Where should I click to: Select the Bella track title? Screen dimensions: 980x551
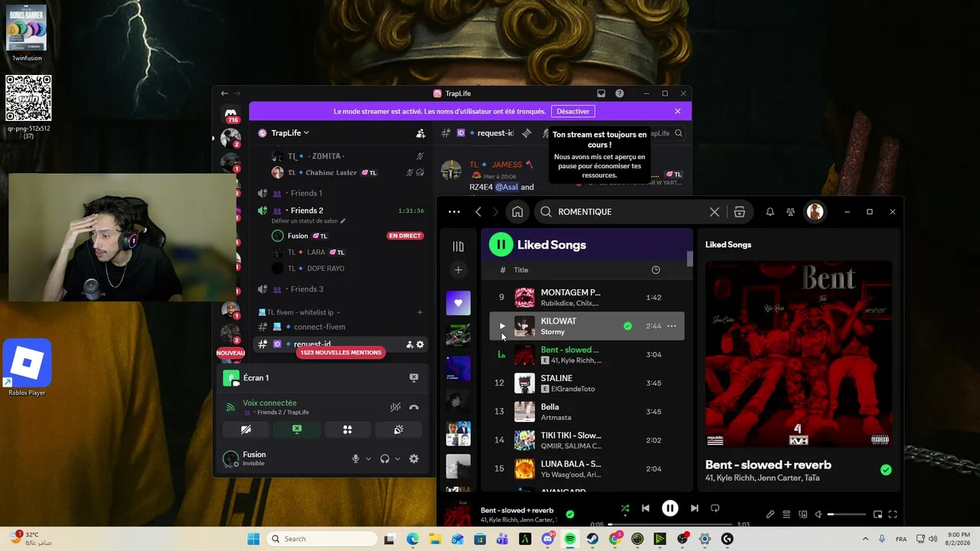(x=550, y=407)
